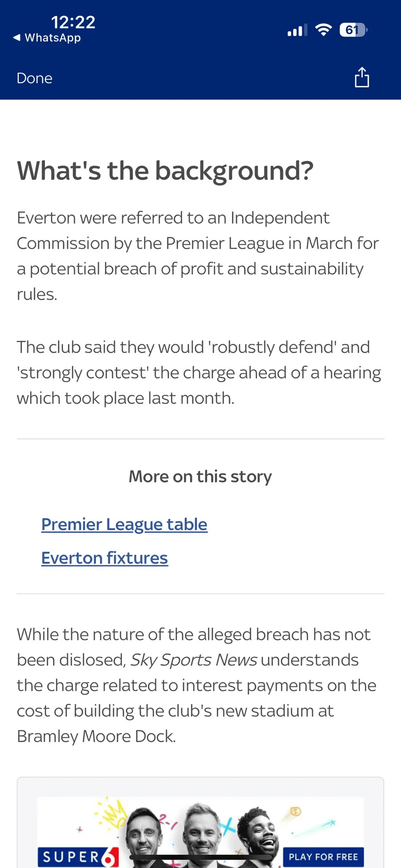Image resolution: width=401 pixels, height=868 pixels.
Task: Tap the italic Sky Sports News text
Action: 193,660
